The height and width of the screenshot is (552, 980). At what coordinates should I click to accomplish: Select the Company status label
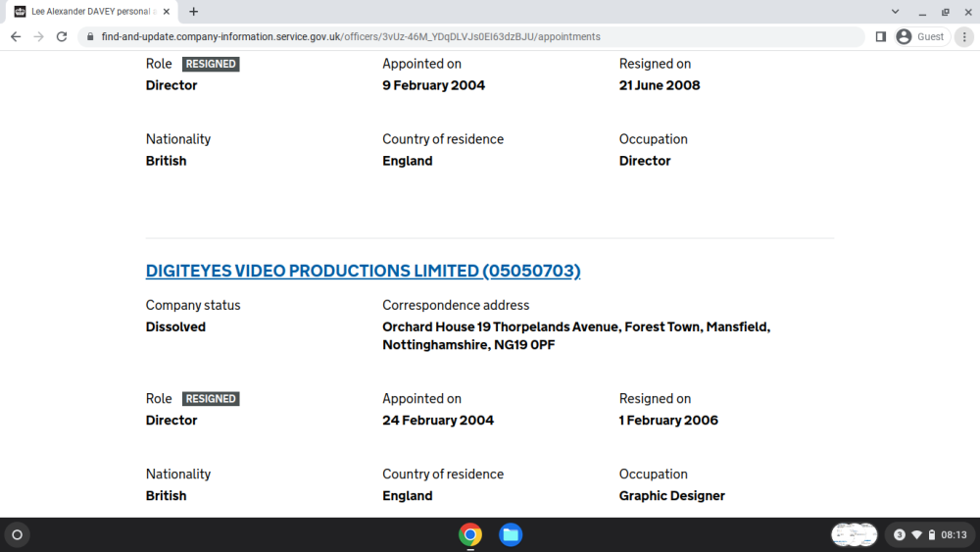(x=192, y=305)
